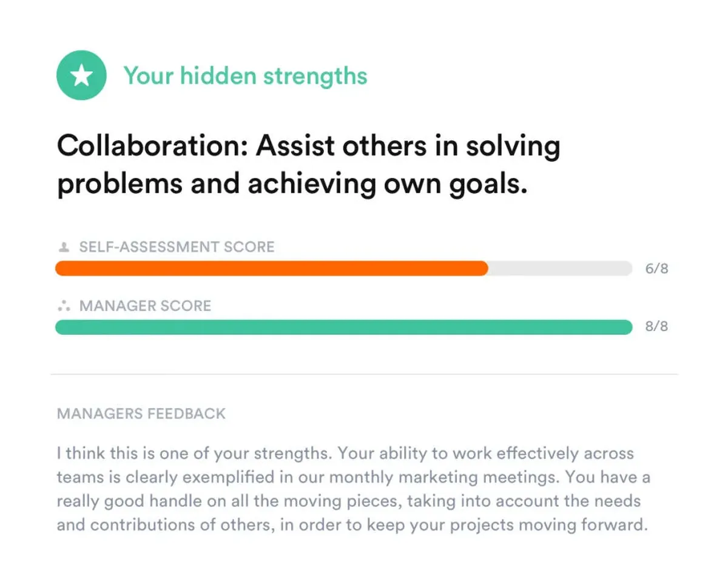Click "I think this is one of your strengths."
Viewport: 728px width, 573px height.
click(194, 454)
